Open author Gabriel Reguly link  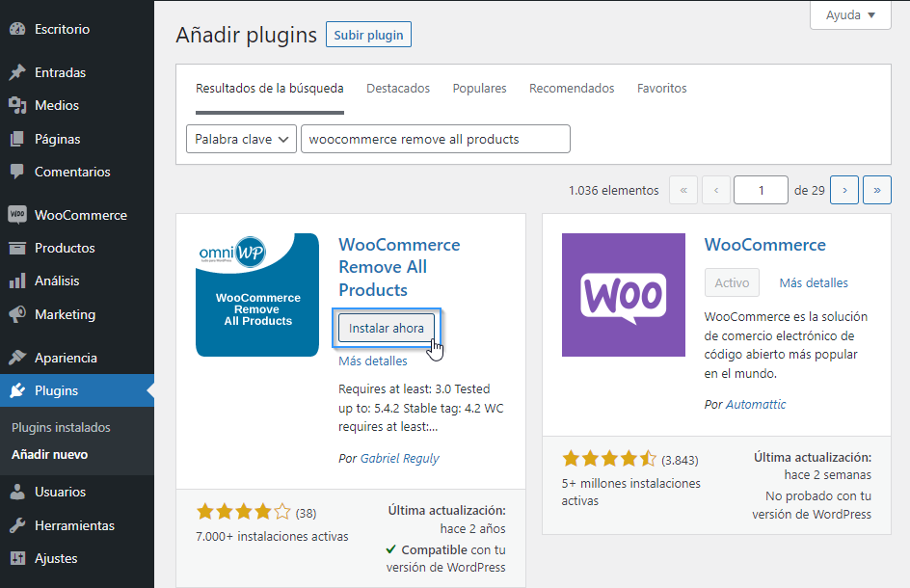tap(399, 459)
